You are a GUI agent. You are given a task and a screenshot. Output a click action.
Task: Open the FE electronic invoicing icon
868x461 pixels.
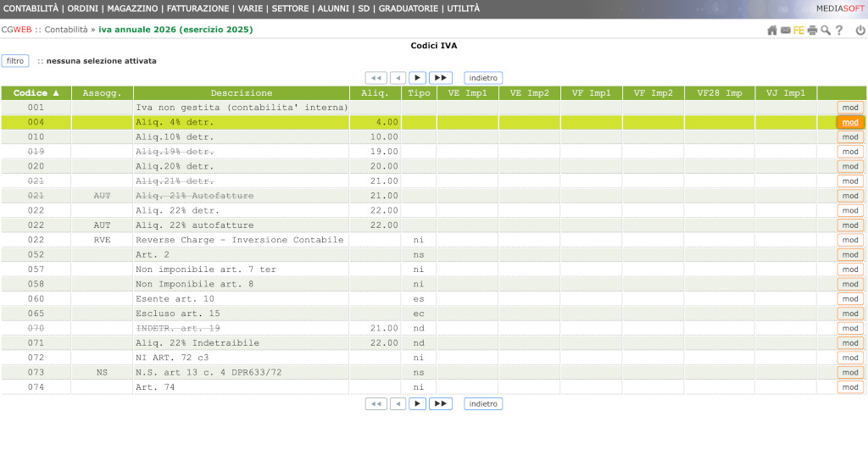[798, 31]
